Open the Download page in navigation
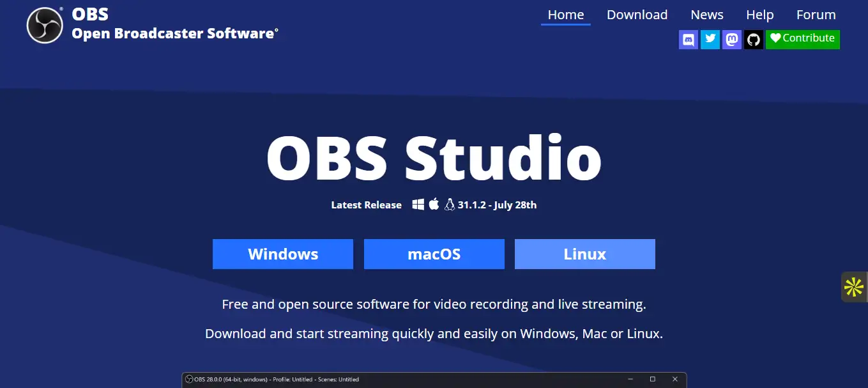This screenshot has width=868, height=388. click(x=637, y=15)
